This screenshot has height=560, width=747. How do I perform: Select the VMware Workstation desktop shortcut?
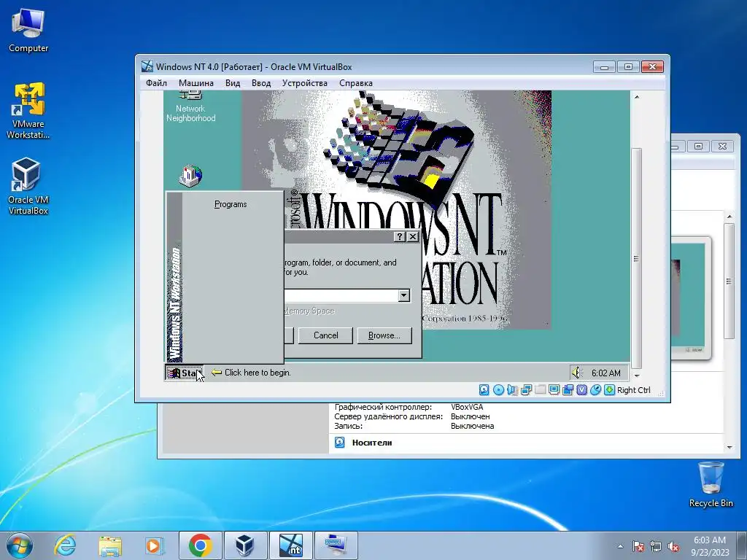coord(28,111)
